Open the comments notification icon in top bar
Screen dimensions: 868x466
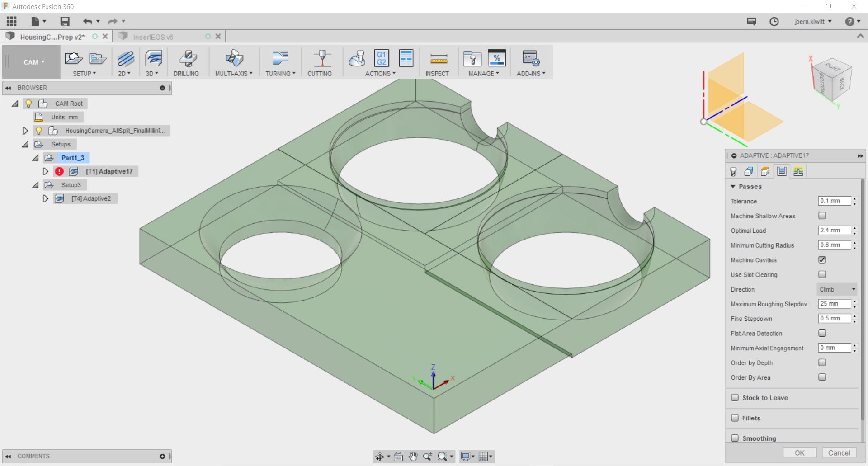[751, 22]
